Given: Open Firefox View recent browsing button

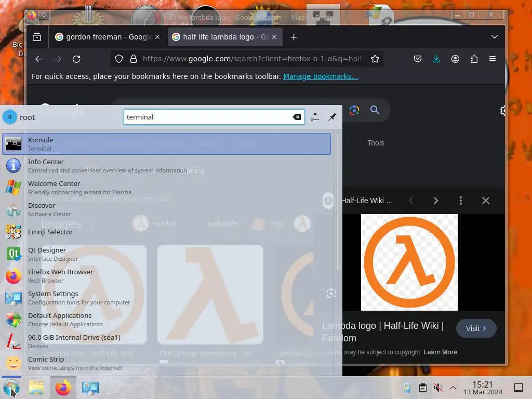Looking at the screenshot, I should [37, 37].
